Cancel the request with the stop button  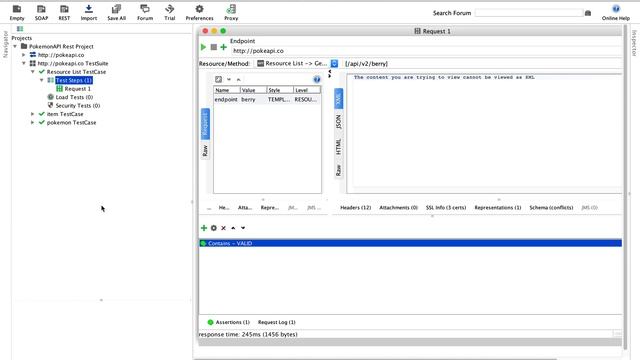tap(213, 47)
